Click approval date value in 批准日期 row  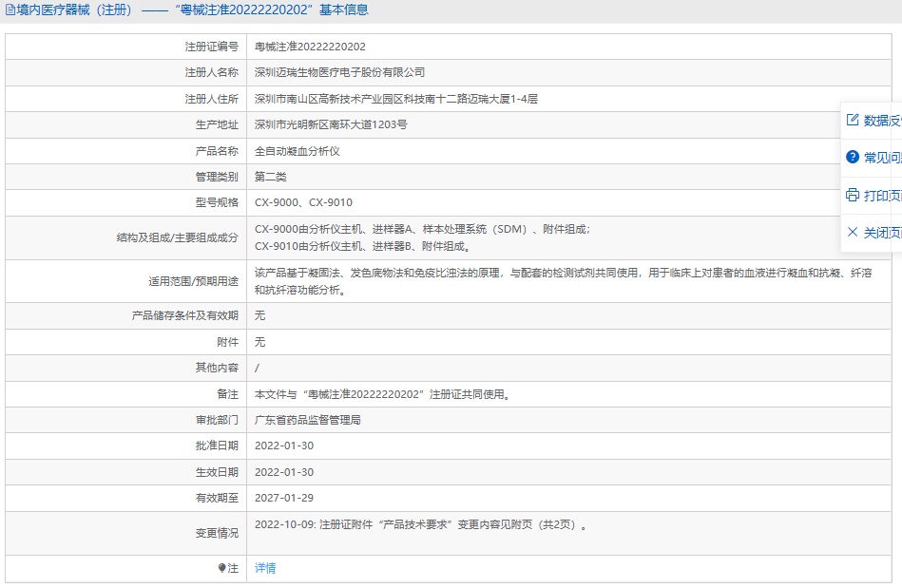click(x=284, y=446)
